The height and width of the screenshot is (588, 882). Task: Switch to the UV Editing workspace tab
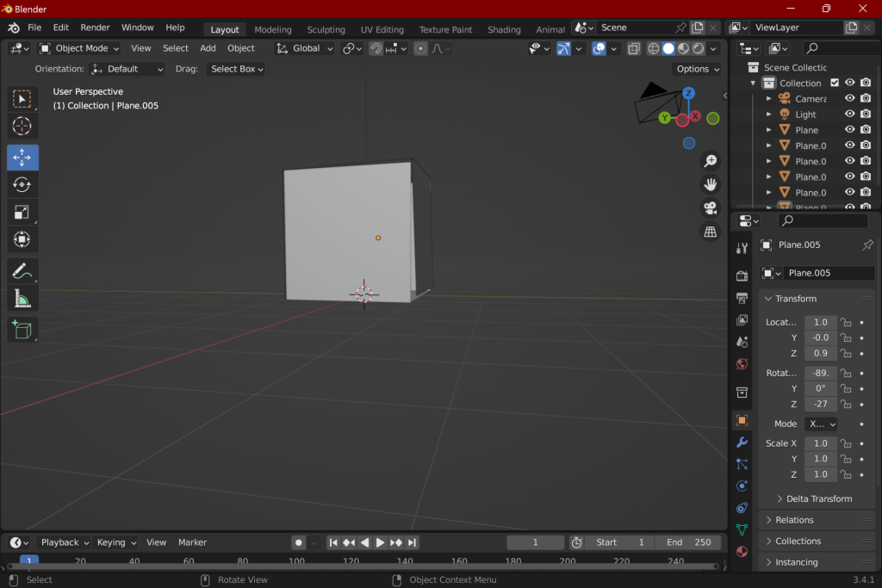[382, 29]
